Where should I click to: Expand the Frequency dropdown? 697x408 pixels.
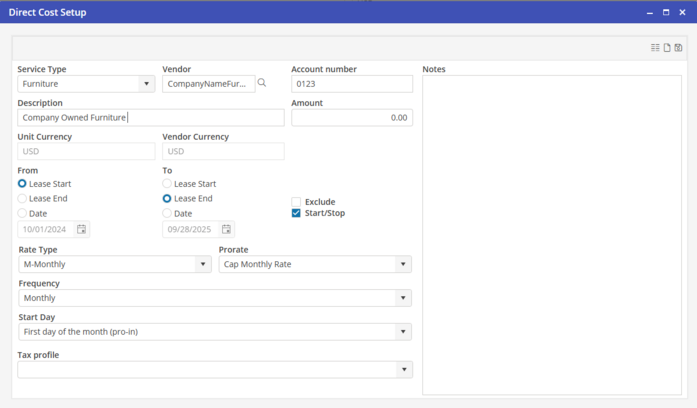tap(403, 298)
